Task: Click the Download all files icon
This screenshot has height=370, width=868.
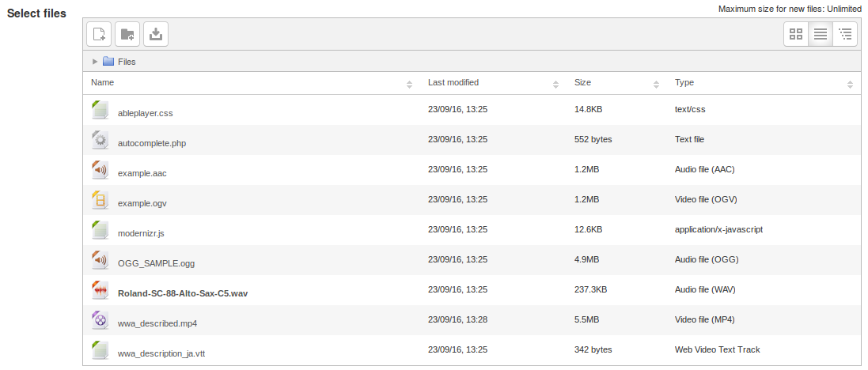Action: point(156,34)
